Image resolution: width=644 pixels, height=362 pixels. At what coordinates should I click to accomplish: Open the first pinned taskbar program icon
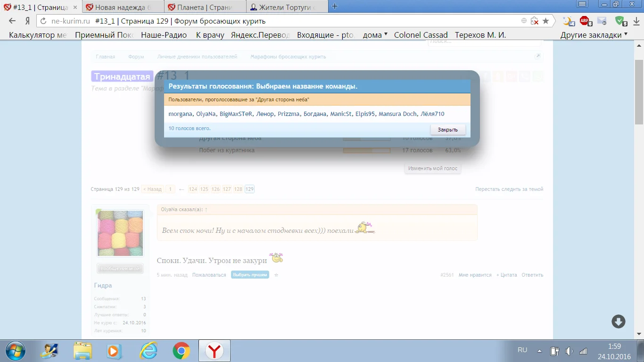[49, 350]
